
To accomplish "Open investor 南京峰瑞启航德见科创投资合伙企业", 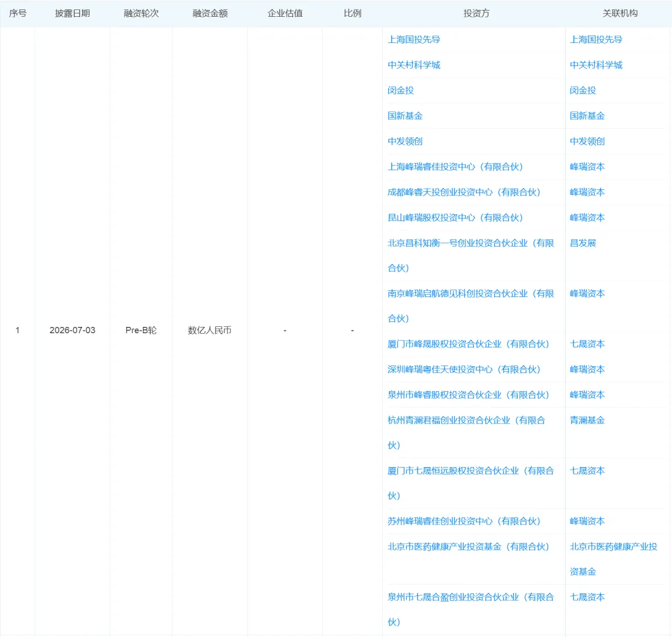I will tap(470, 306).
